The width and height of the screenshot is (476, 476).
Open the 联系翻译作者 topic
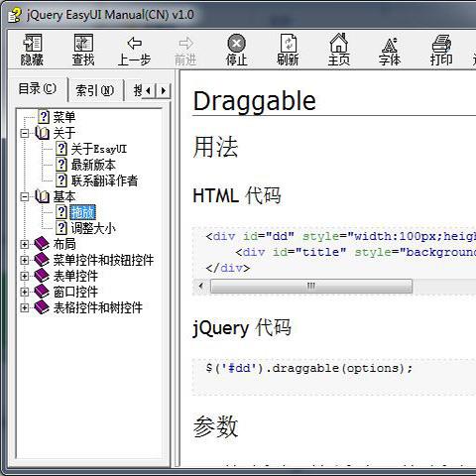pyautogui.click(x=104, y=180)
